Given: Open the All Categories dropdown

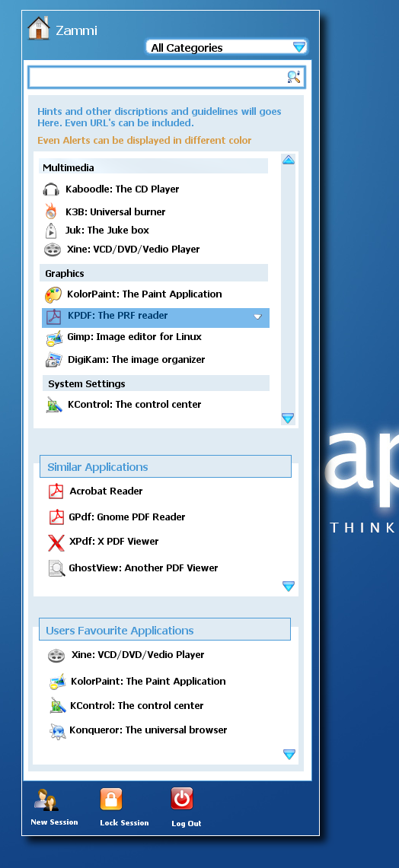Looking at the screenshot, I should tap(226, 47).
